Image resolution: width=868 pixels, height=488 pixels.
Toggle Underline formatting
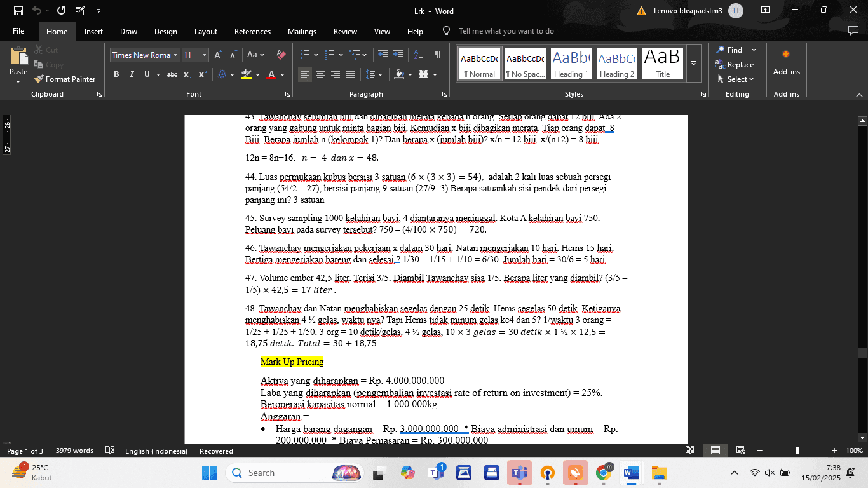(x=147, y=74)
